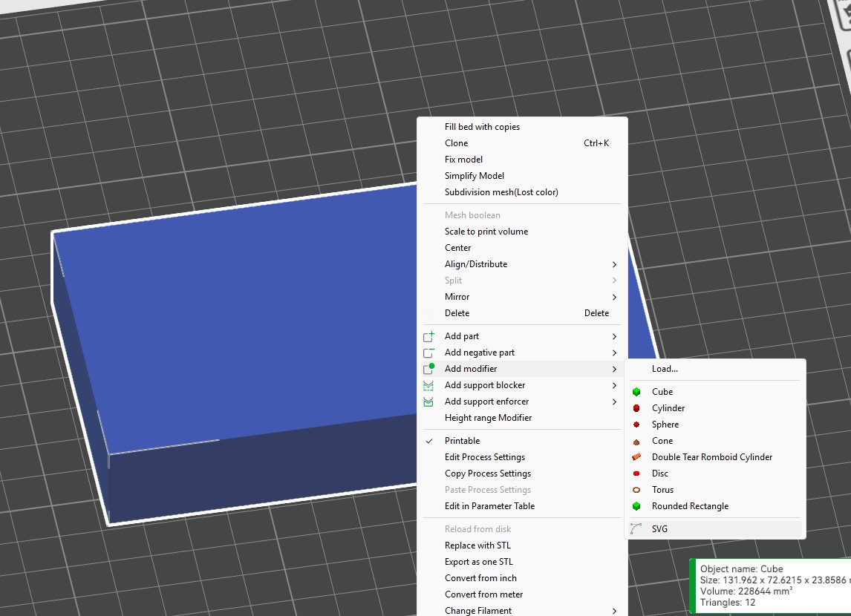Screen dimensions: 851x616
Task: Expand the Add negative part submenu
Action: [x=614, y=353]
